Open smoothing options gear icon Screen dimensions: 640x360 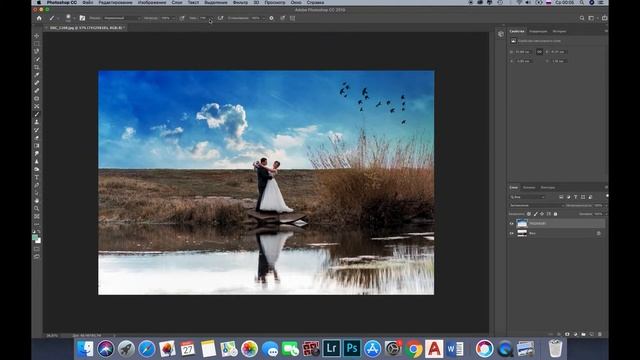271,18
